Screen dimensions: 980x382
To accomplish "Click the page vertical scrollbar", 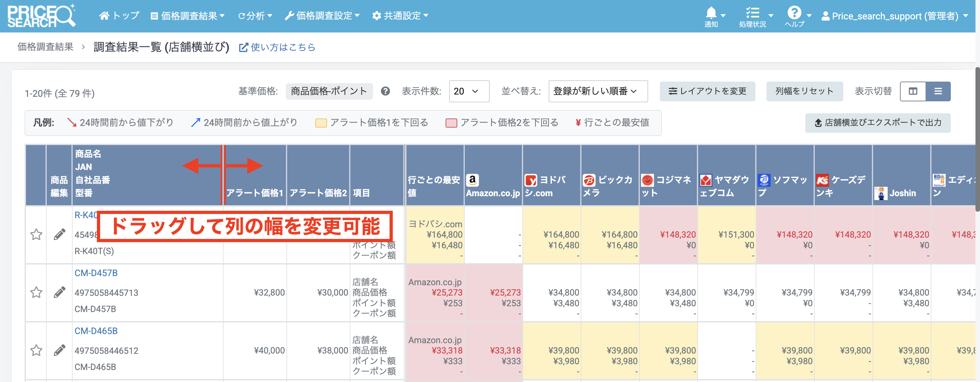I will [x=977, y=139].
